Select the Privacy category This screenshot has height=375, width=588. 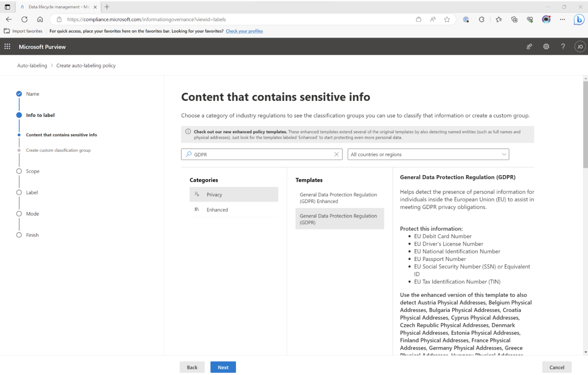pos(234,194)
